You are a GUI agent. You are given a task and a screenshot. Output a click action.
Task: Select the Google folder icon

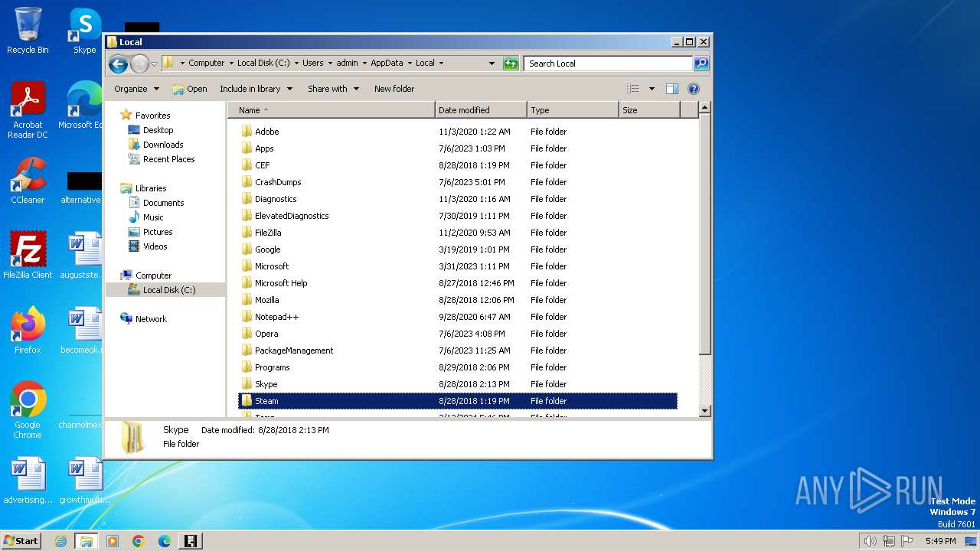(x=247, y=249)
